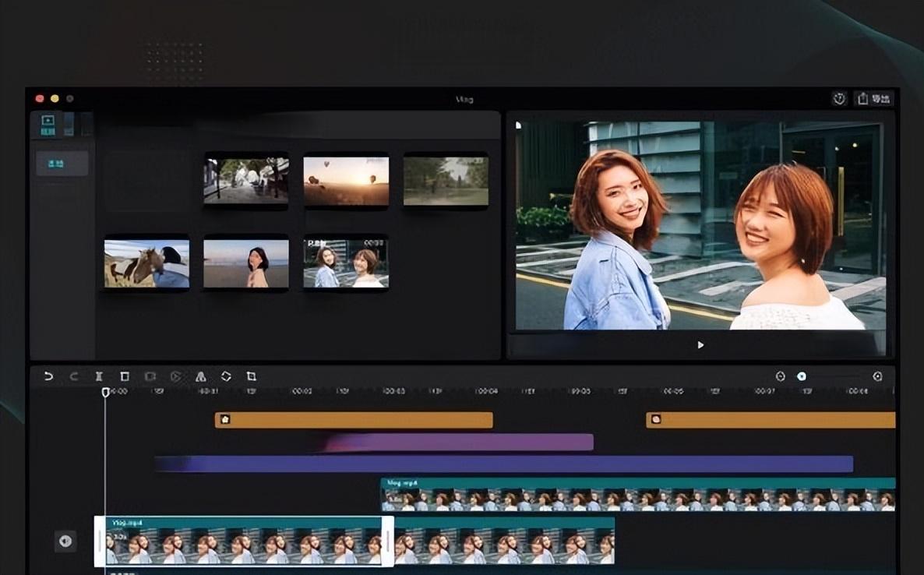Select the crop tool icon

click(x=251, y=376)
